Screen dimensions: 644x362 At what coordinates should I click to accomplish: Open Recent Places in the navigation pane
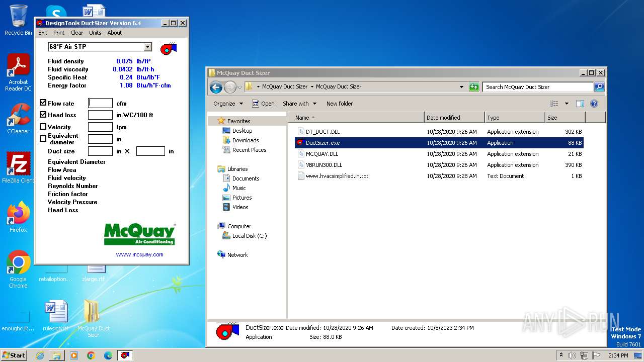tap(249, 150)
